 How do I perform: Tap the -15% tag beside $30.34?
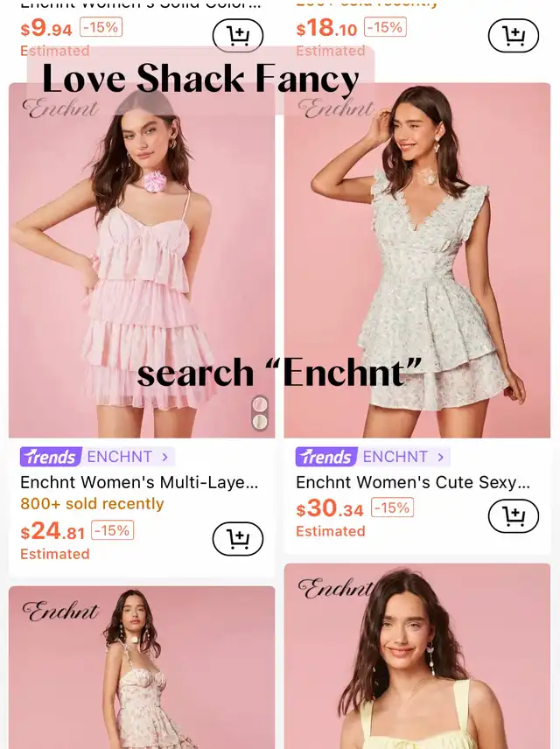pyautogui.click(x=392, y=507)
